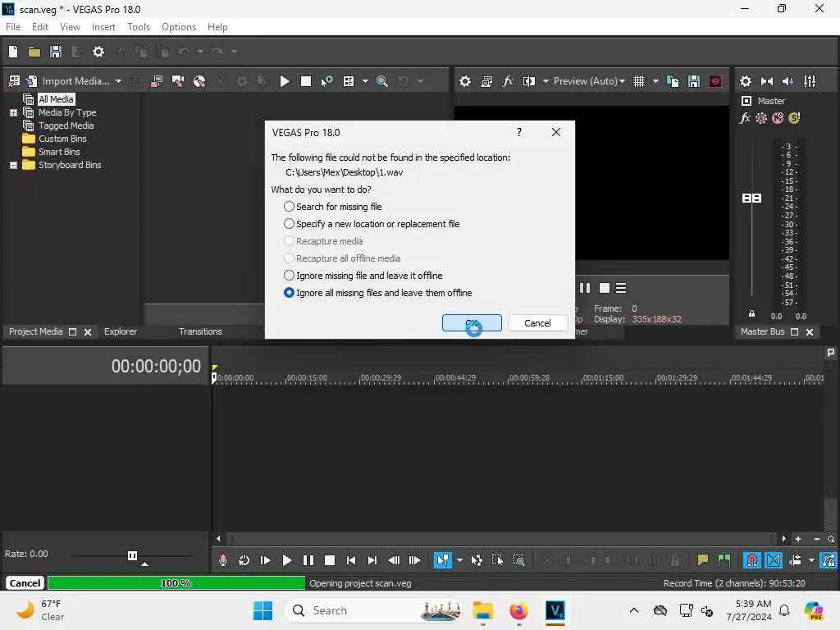
Task: Open the File menu
Action: point(13,27)
